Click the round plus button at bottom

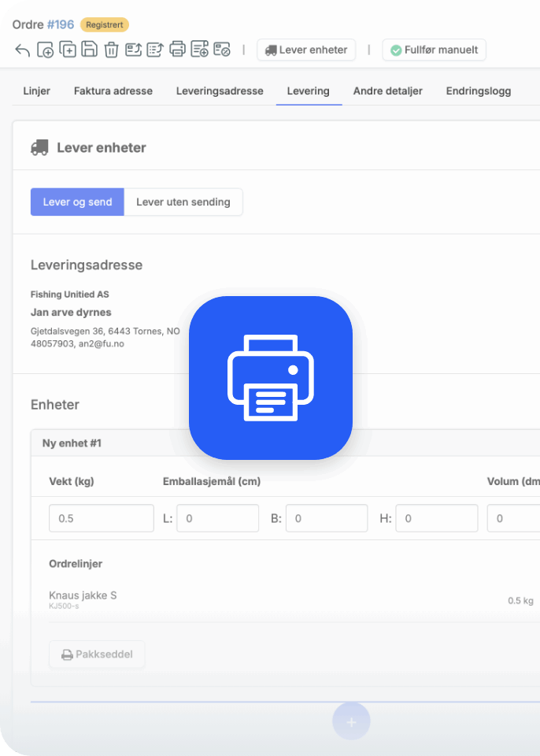pyautogui.click(x=351, y=721)
